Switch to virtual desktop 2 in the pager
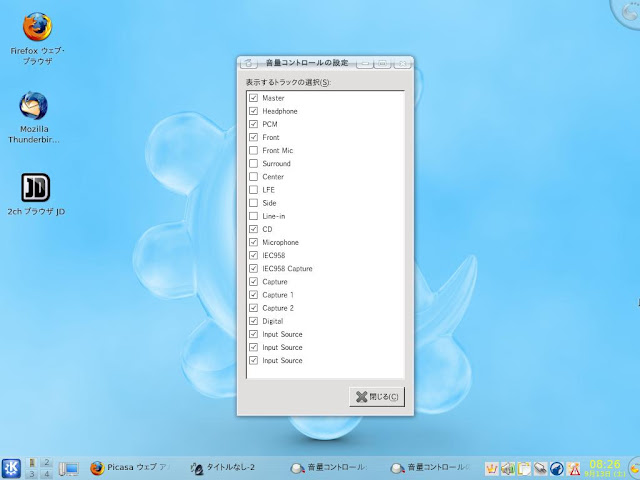 coord(46,462)
